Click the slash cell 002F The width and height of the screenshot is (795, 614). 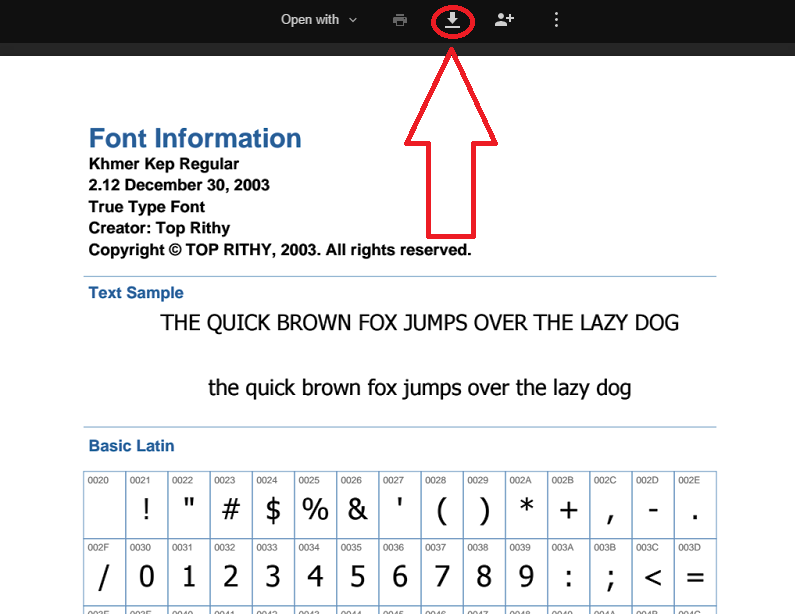104,572
